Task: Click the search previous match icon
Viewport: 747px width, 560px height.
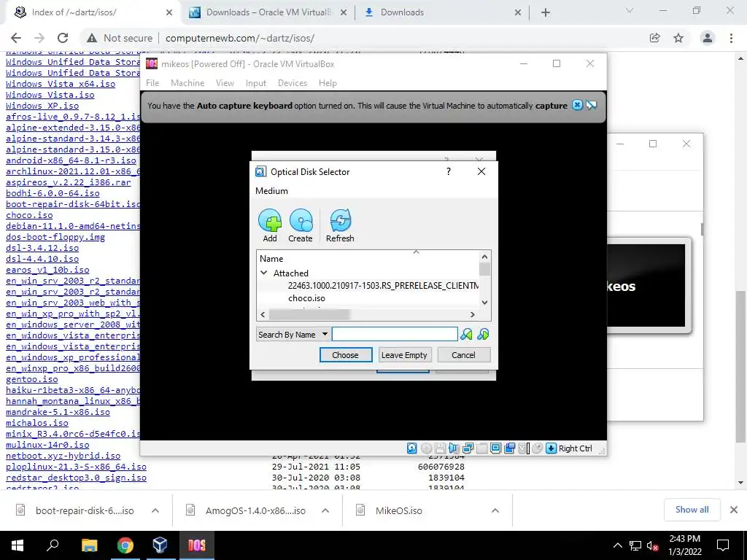Action: (x=466, y=334)
